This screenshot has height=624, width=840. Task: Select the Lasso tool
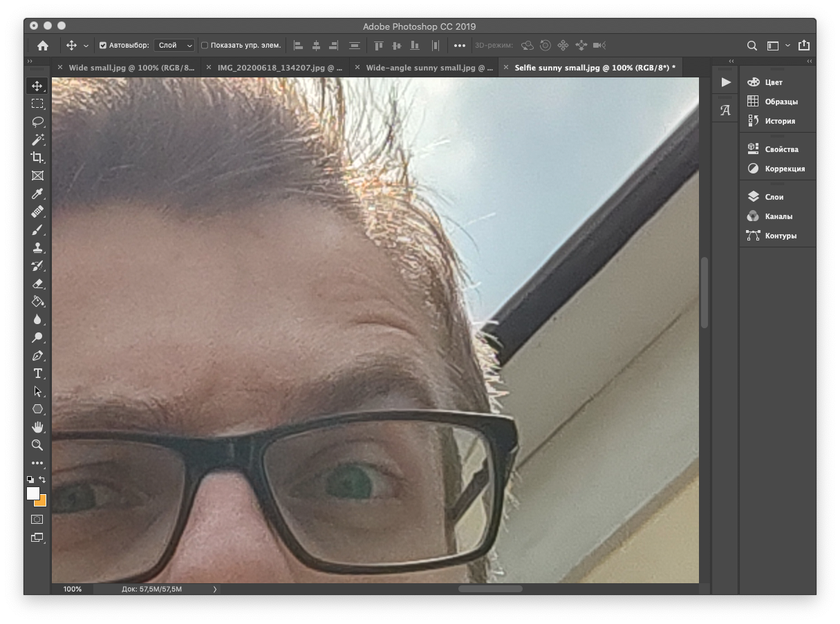point(37,122)
